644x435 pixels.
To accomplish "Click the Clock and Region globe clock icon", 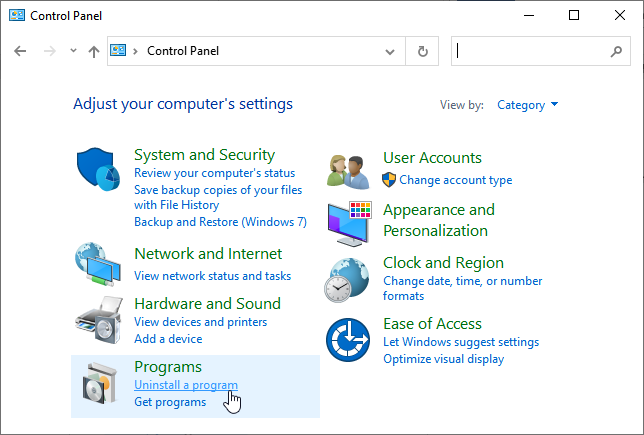I will [x=346, y=280].
